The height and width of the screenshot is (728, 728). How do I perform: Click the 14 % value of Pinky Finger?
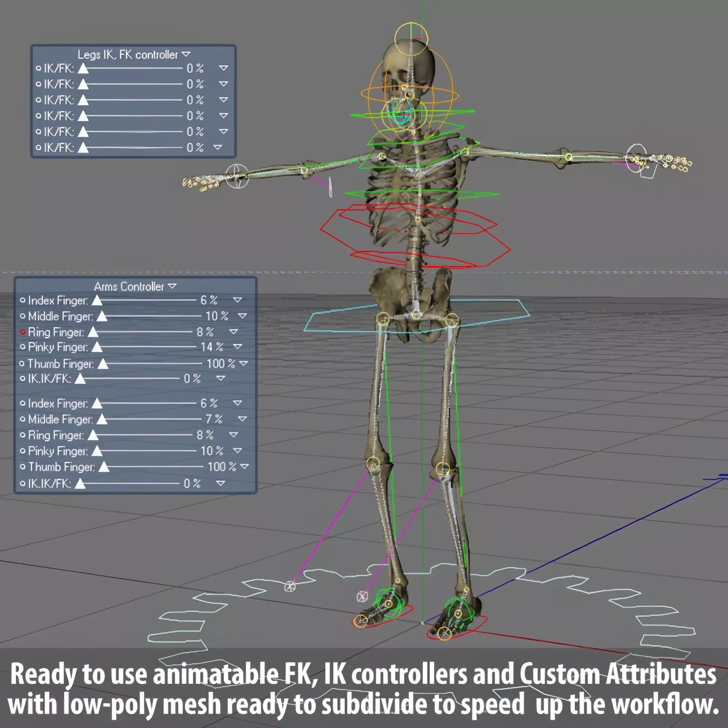tap(212, 347)
